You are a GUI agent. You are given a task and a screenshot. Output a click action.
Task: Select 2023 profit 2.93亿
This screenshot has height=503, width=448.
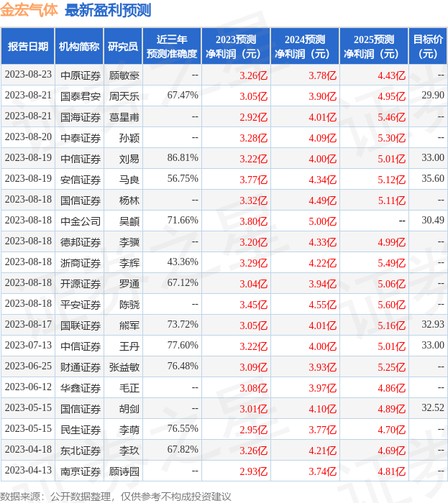pos(254,471)
